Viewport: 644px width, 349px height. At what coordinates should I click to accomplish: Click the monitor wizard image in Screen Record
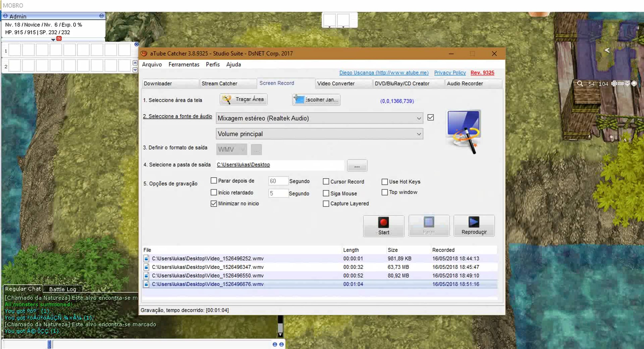(463, 132)
